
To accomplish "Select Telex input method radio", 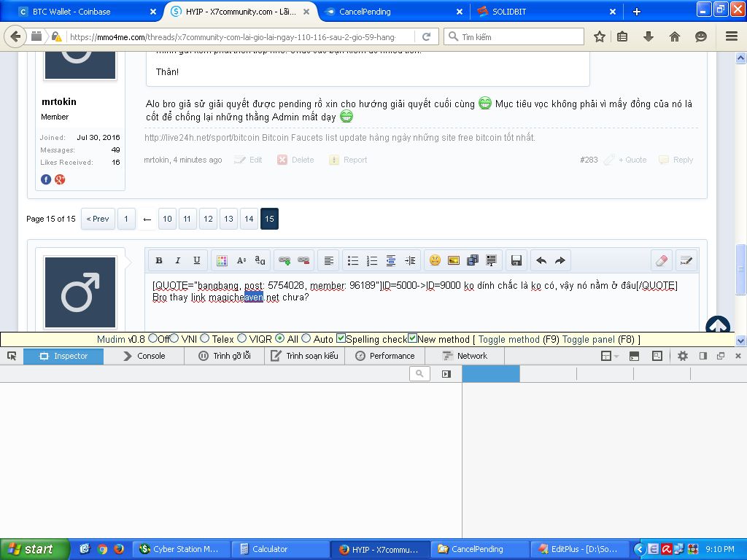I will pyautogui.click(x=205, y=338).
